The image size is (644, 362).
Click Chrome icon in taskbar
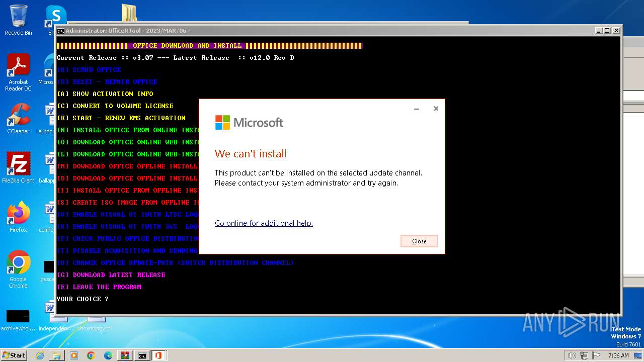pyautogui.click(x=91, y=355)
